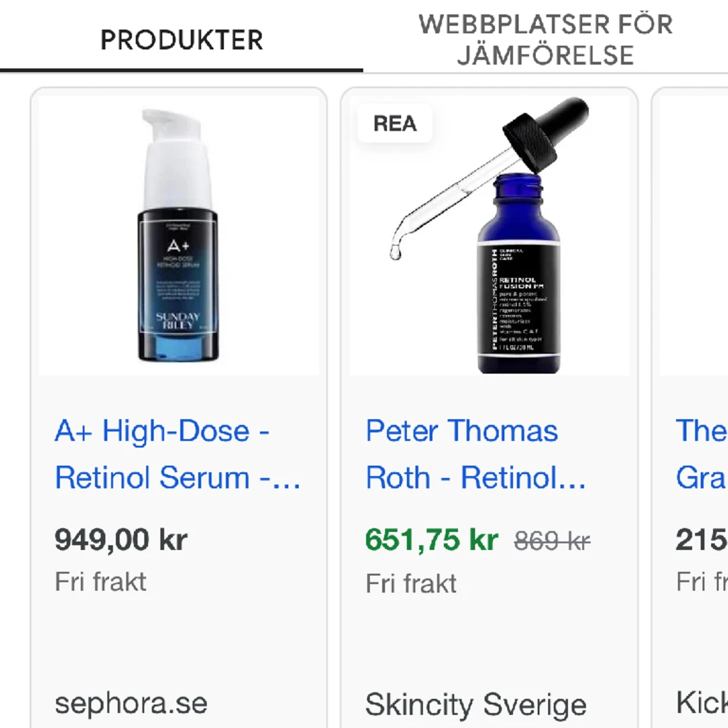Screen dimensions: 728x728
Task: Open the A+ High-Dose Retinol Serum link
Action: click(177, 454)
